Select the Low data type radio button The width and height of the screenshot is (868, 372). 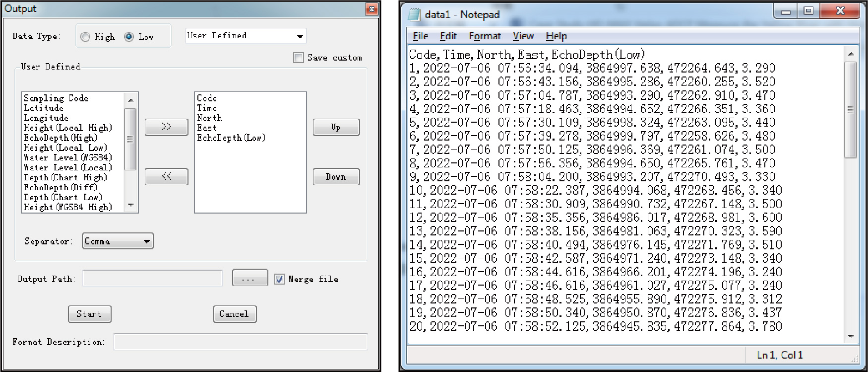tap(129, 37)
